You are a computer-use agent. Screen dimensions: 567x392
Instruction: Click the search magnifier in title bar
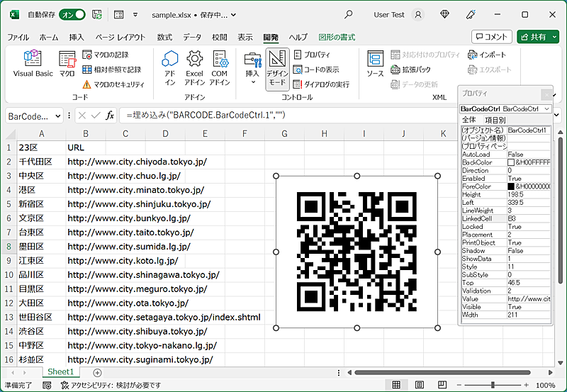(x=348, y=14)
